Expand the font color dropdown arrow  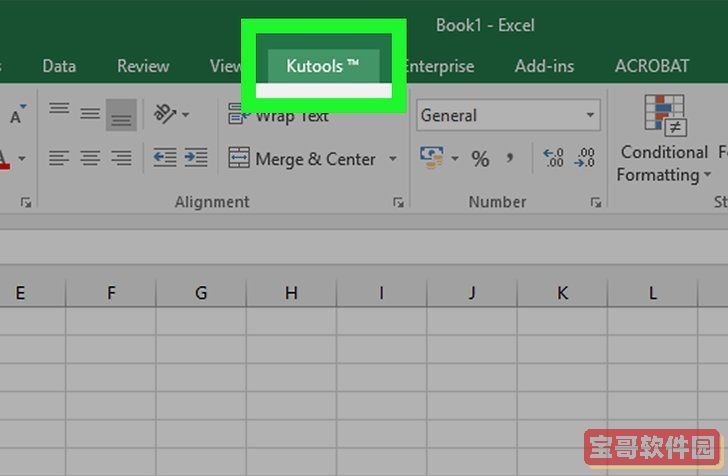22,159
